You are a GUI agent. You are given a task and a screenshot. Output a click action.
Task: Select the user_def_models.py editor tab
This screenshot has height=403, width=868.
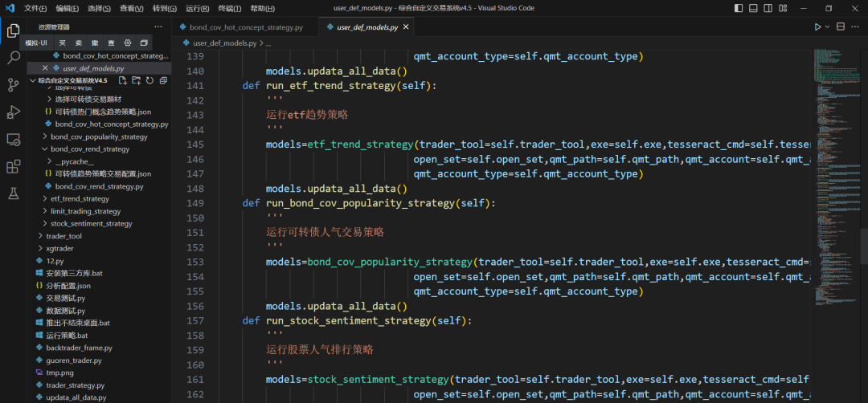coord(366,27)
